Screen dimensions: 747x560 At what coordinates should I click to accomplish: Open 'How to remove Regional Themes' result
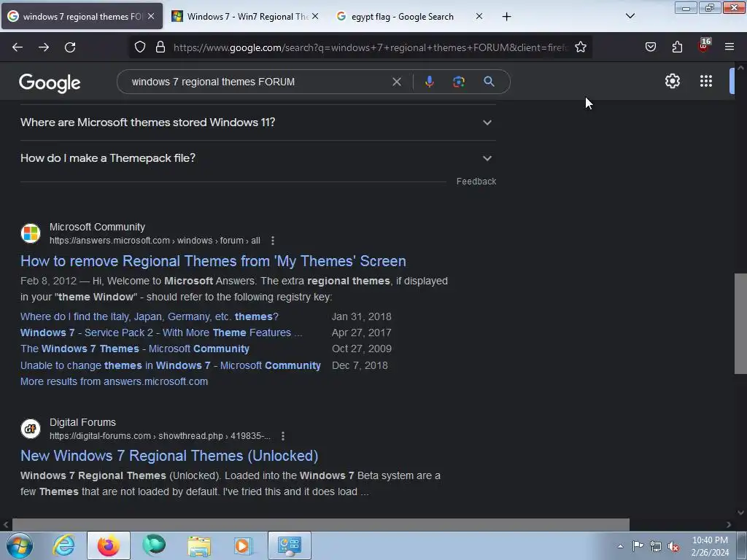click(x=213, y=261)
